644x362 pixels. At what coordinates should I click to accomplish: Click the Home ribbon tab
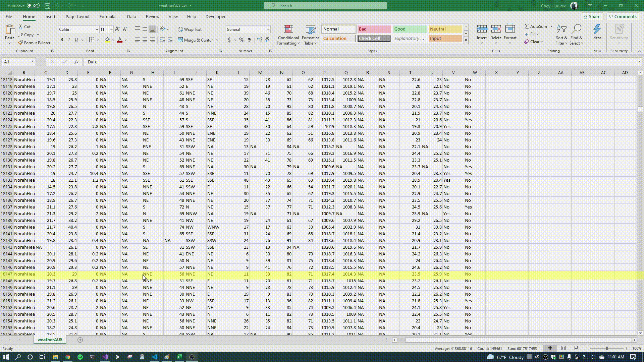[x=29, y=17]
